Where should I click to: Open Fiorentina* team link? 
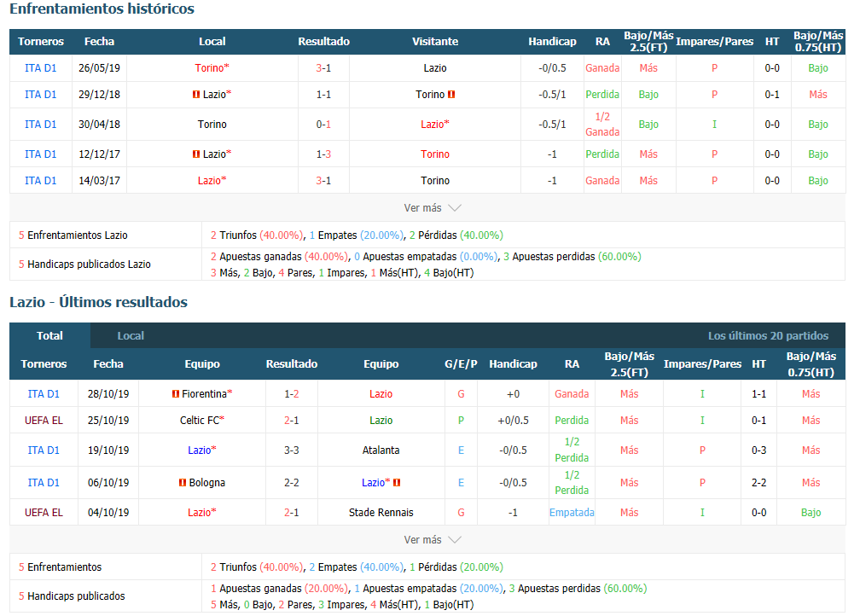pos(207,394)
